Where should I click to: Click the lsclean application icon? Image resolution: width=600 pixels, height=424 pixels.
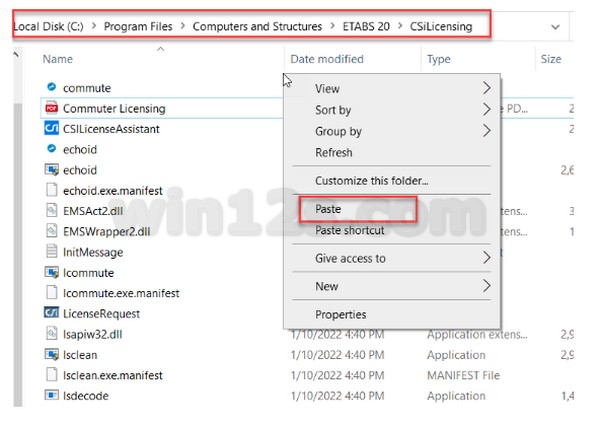coord(52,354)
